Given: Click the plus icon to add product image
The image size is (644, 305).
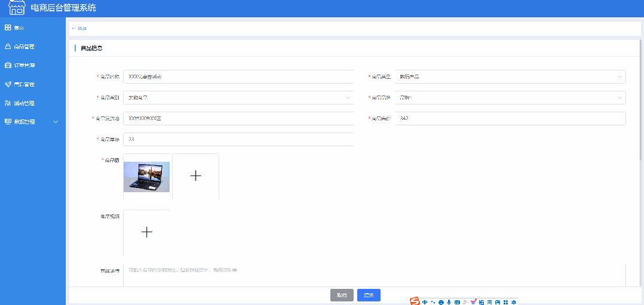Looking at the screenshot, I should 195,175.
